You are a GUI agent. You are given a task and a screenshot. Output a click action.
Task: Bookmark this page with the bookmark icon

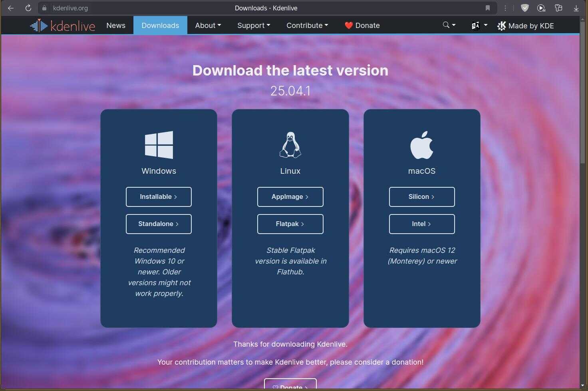488,8
